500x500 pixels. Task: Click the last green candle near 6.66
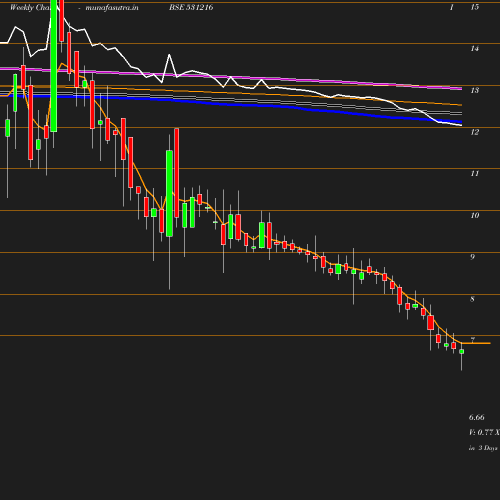tap(462, 351)
